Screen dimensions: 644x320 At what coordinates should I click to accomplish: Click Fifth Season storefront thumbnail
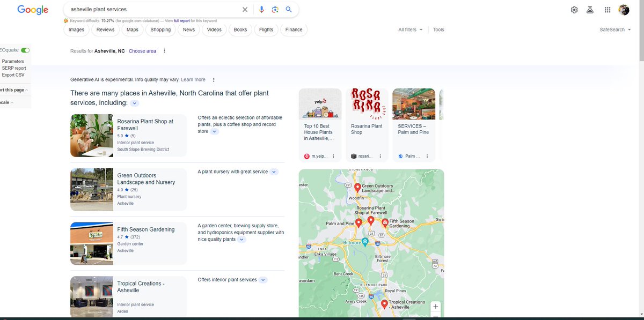tap(92, 243)
